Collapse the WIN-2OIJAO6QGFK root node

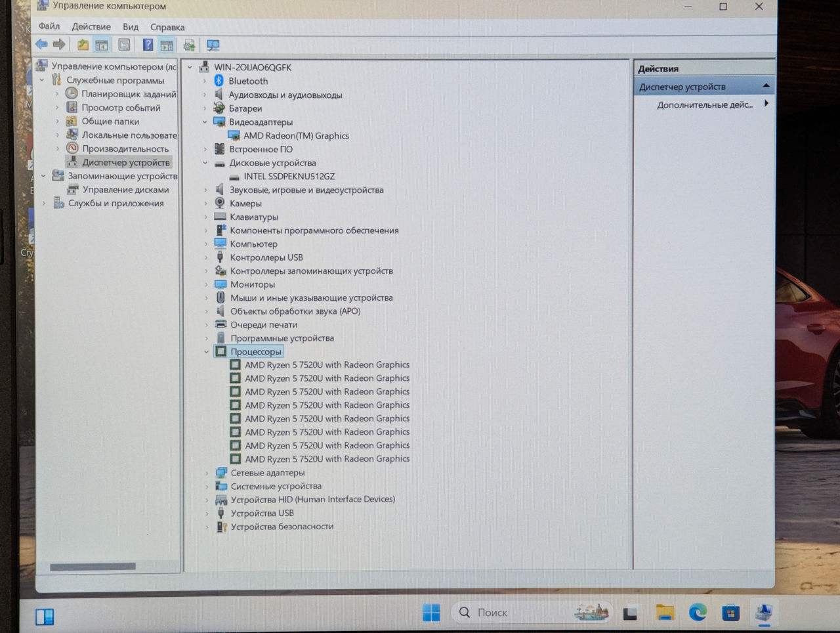tap(190, 67)
